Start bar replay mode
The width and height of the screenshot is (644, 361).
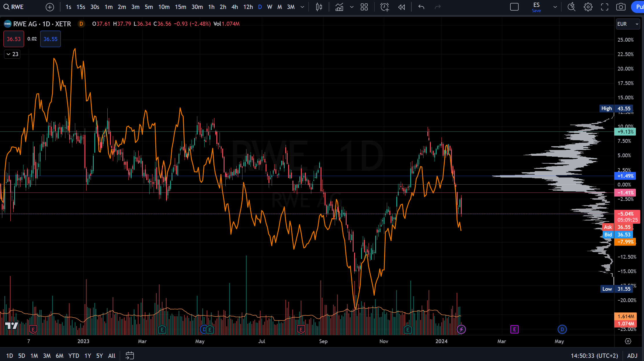402,7
